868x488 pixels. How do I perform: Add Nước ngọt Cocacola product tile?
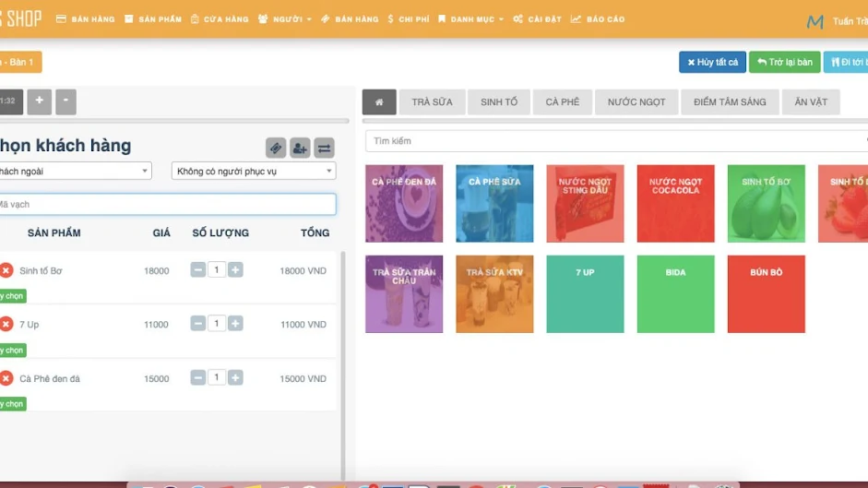click(x=675, y=203)
